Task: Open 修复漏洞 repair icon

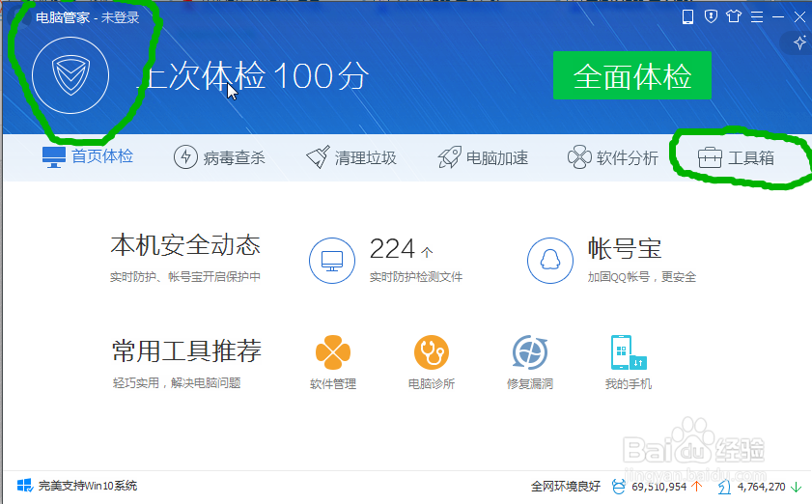Action: 530,352
